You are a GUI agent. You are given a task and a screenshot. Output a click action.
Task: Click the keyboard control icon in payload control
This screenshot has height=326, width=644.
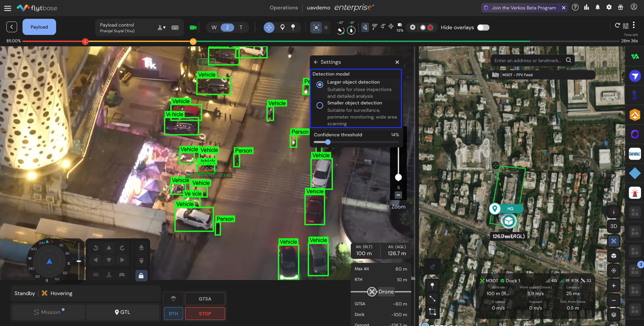(x=175, y=28)
